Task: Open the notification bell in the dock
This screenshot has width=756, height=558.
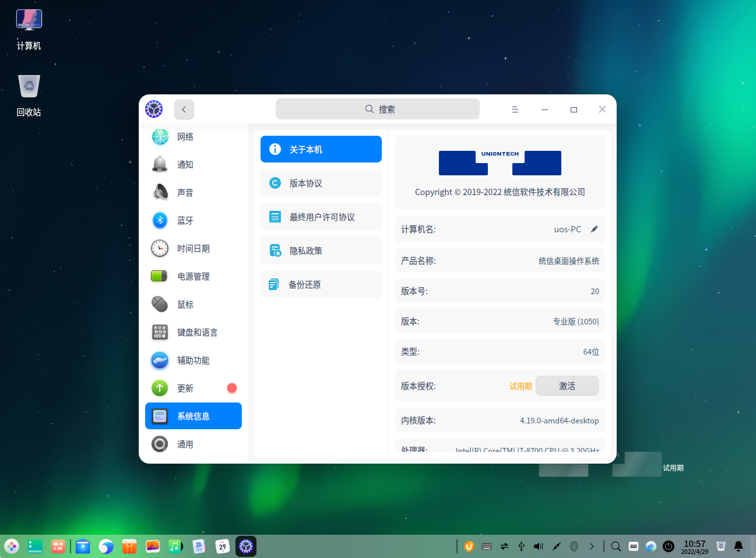Action: [739, 546]
